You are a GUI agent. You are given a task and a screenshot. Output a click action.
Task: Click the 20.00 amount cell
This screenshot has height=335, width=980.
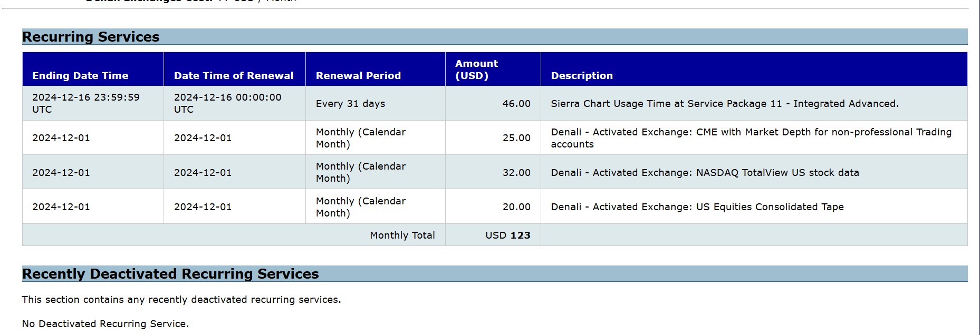pos(516,207)
